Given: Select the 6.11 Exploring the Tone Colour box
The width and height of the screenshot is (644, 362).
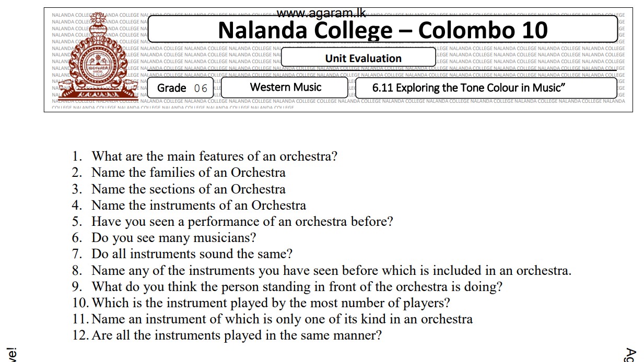Looking at the screenshot, I should pos(469,88).
